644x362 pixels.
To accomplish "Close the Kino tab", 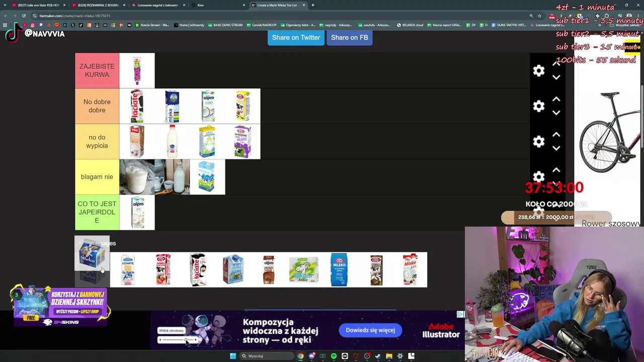I will click(x=244, y=5).
